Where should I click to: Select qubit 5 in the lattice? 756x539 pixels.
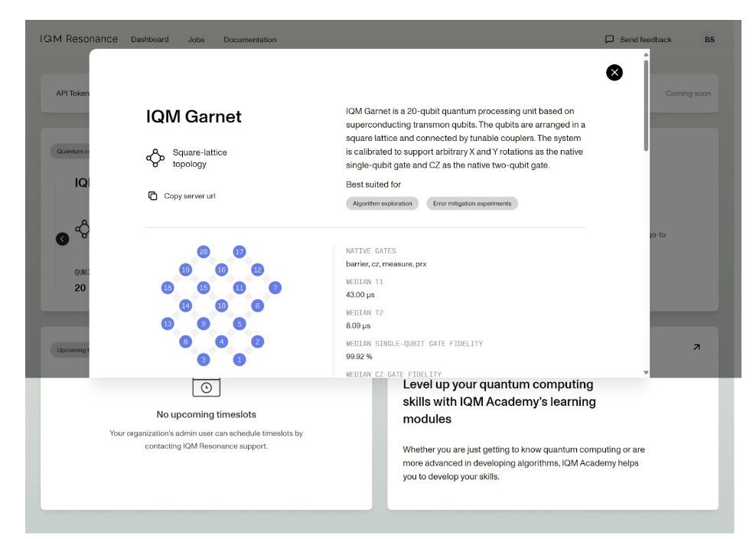pyautogui.click(x=240, y=323)
